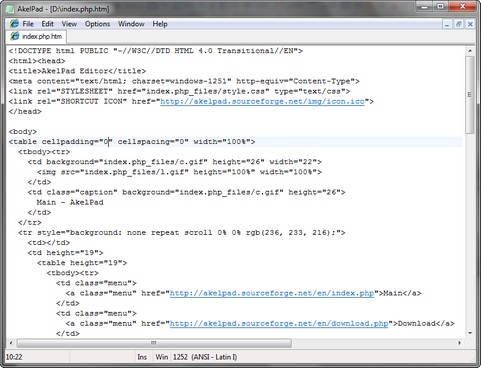Click the AkelPad title bar app icon
481x368 pixels.
[11, 9]
